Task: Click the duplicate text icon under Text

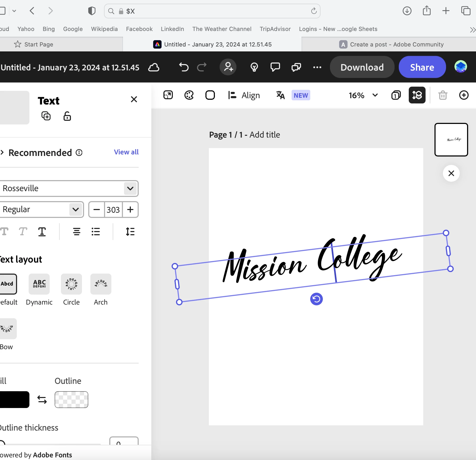Action: click(46, 116)
